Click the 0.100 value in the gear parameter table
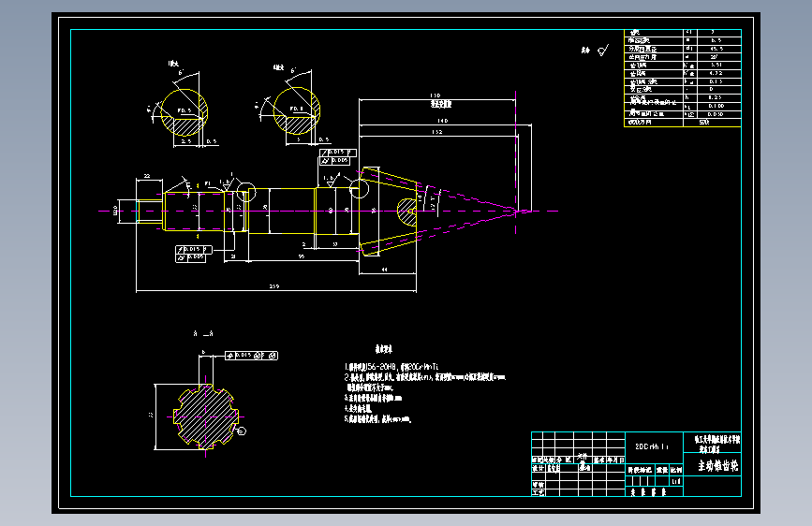Viewport: 812px width, 526px height. (x=716, y=106)
